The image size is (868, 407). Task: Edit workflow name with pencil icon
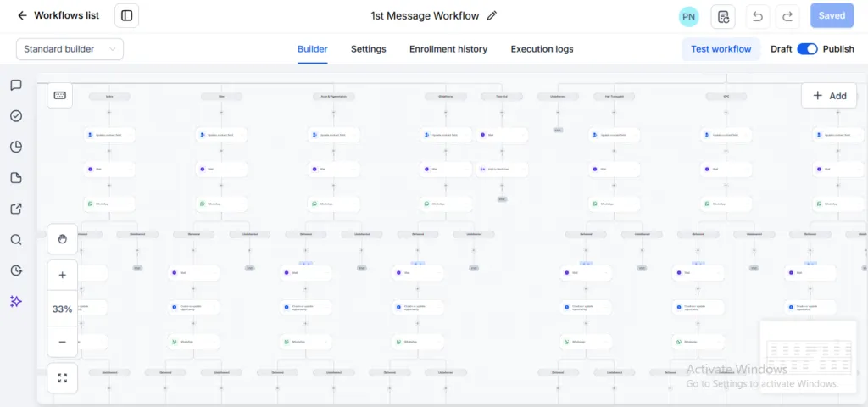pyautogui.click(x=492, y=16)
